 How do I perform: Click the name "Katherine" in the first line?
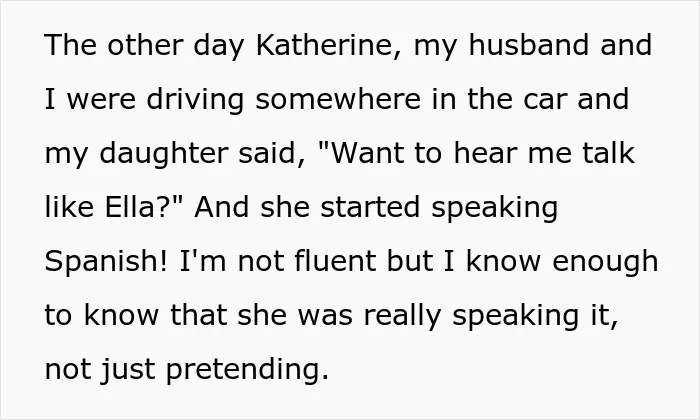click(329, 45)
